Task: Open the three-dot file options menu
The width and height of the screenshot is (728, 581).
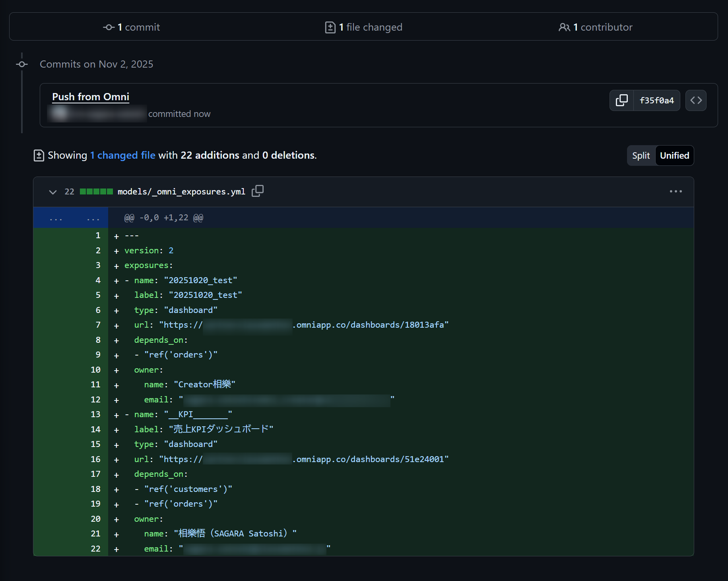Action: point(676,191)
